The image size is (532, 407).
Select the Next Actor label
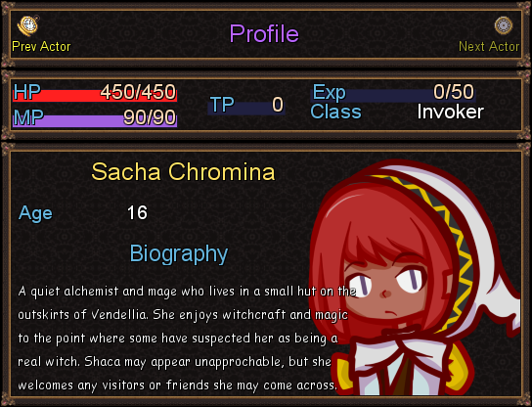tap(489, 47)
